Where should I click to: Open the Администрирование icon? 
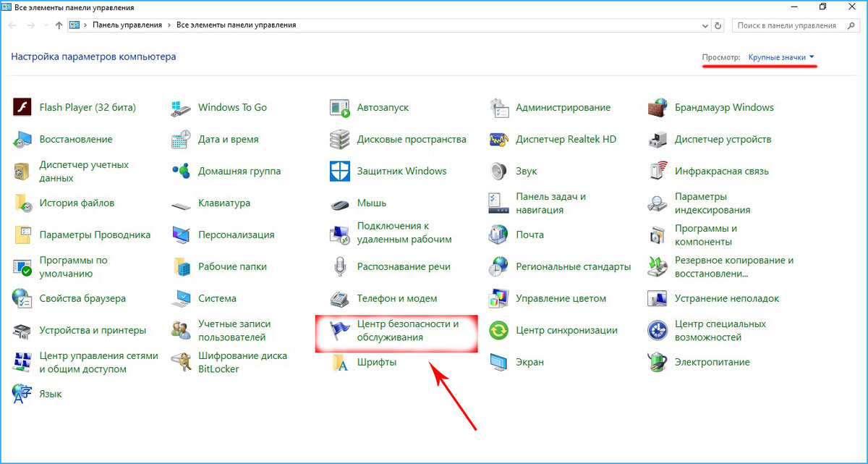click(x=499, y=107)
